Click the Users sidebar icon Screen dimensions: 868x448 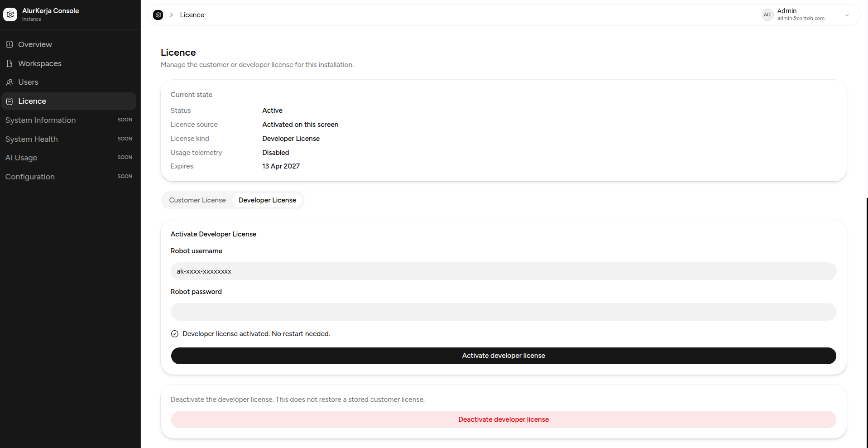[10, 82]
